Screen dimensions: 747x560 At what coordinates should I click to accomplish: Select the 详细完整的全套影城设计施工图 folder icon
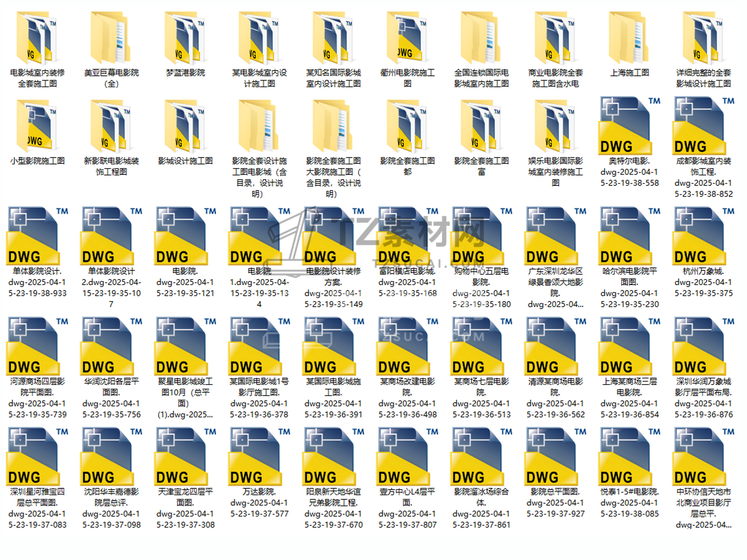point(703,38)
